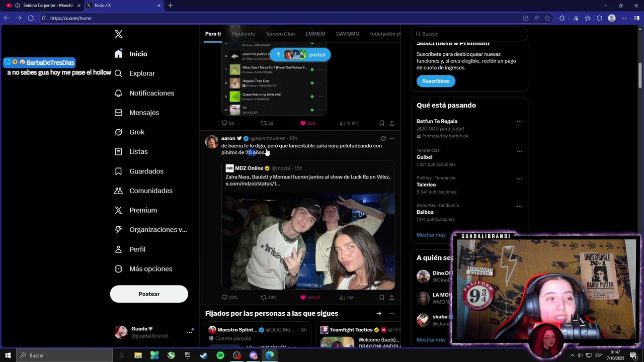644x362 pixels.
Task: Switch to the Siguiendo tab
Action: 244,34
